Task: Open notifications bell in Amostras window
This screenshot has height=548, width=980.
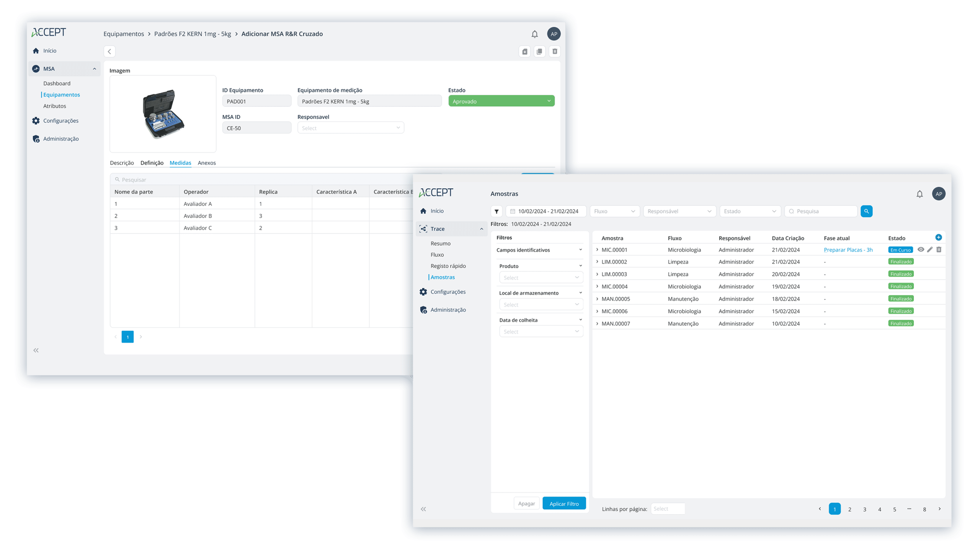Action: (920, 194)
